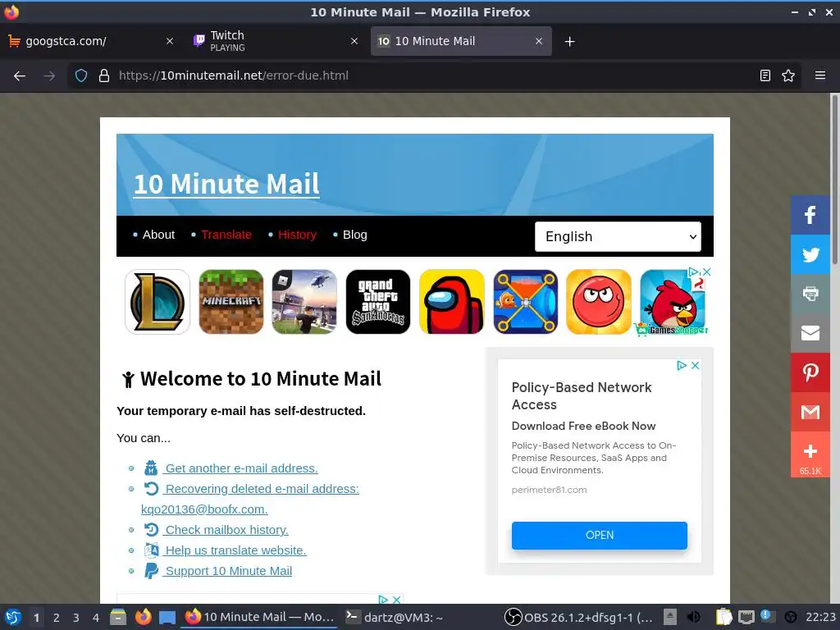
Task: Open the Blog menu item
Action: 354,235
